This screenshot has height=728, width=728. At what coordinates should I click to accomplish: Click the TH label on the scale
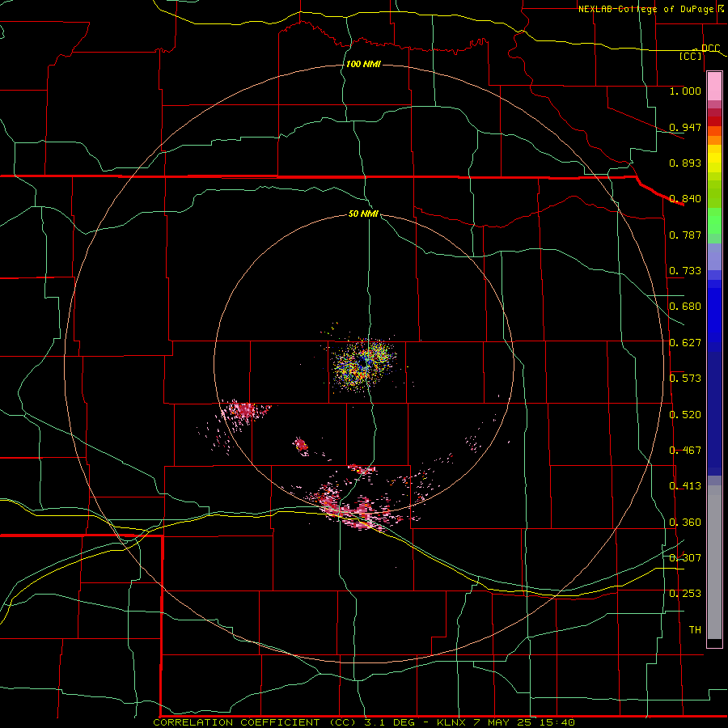[x=695, y=630]
